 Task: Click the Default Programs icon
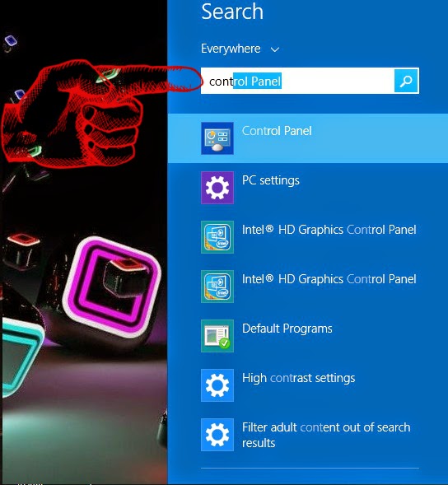pos(217,336)
